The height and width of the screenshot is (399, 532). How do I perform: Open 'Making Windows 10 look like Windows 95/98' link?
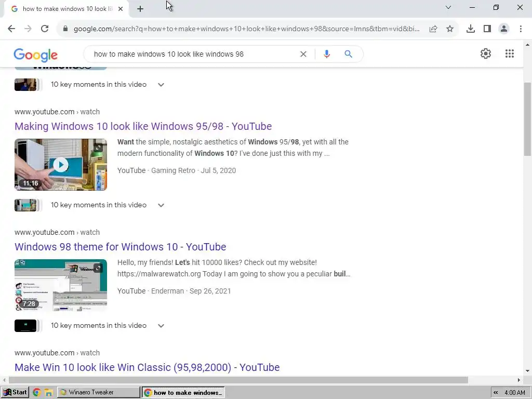click(x=143, y=126)
